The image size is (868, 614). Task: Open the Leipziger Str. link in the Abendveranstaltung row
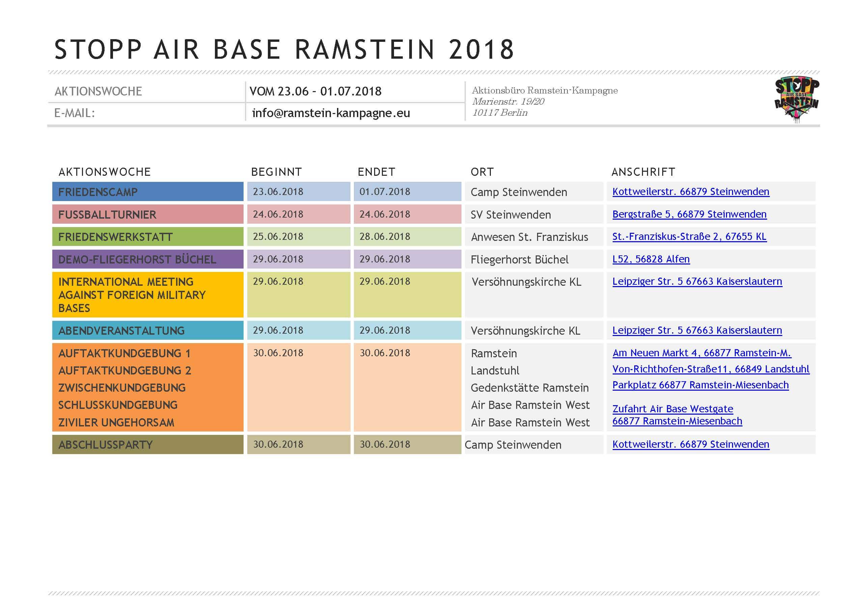697,330
